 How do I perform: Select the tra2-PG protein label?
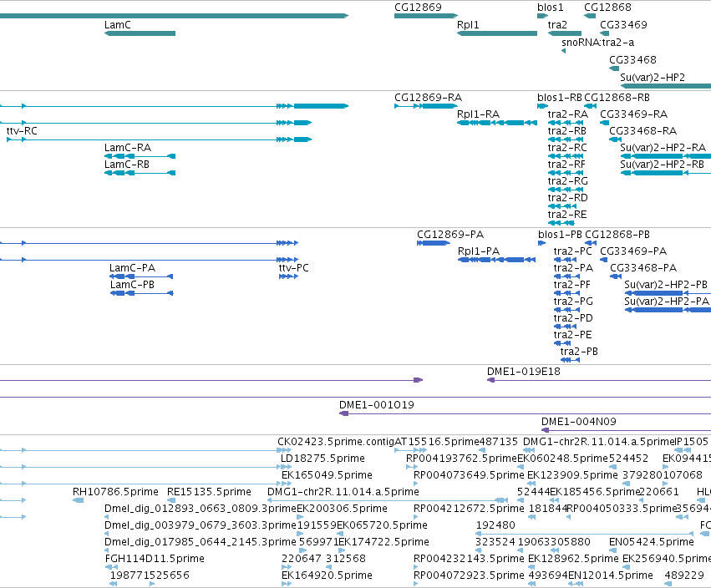pos(573,302)
